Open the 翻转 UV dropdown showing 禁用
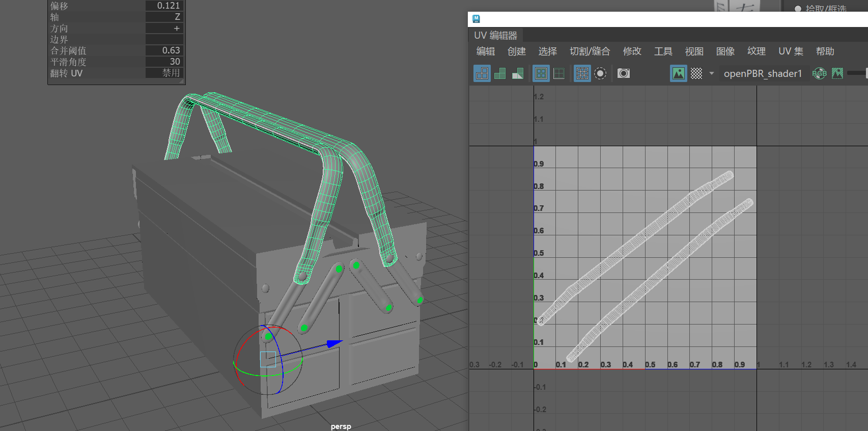868x431 pixels. pos(164,73)
